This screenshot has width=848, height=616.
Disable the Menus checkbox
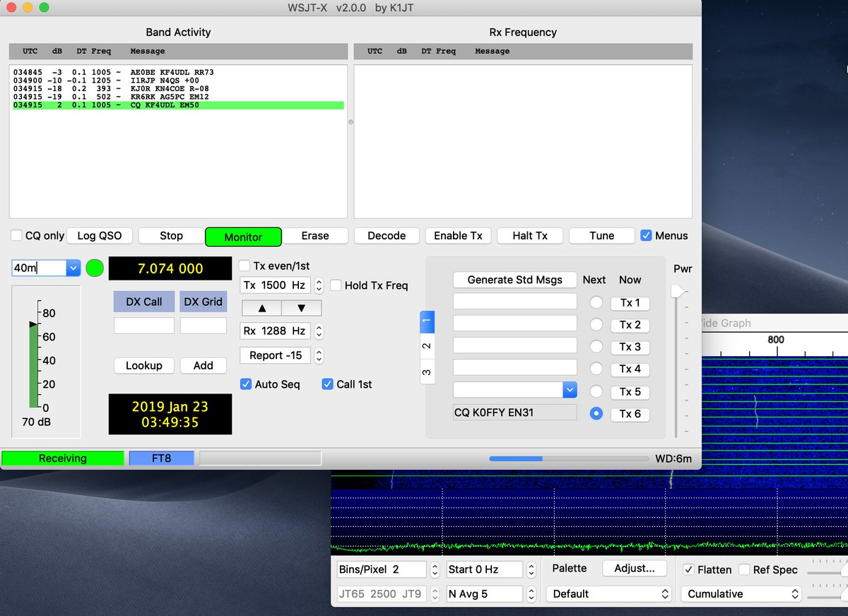(646, 236)
